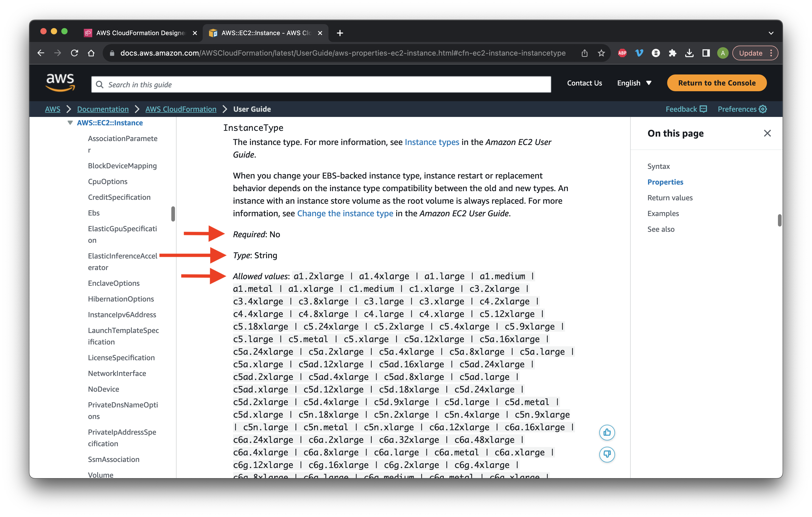The image size is (812, 517).
Task: Click the Search in this guide field
Action: point(321,84)
